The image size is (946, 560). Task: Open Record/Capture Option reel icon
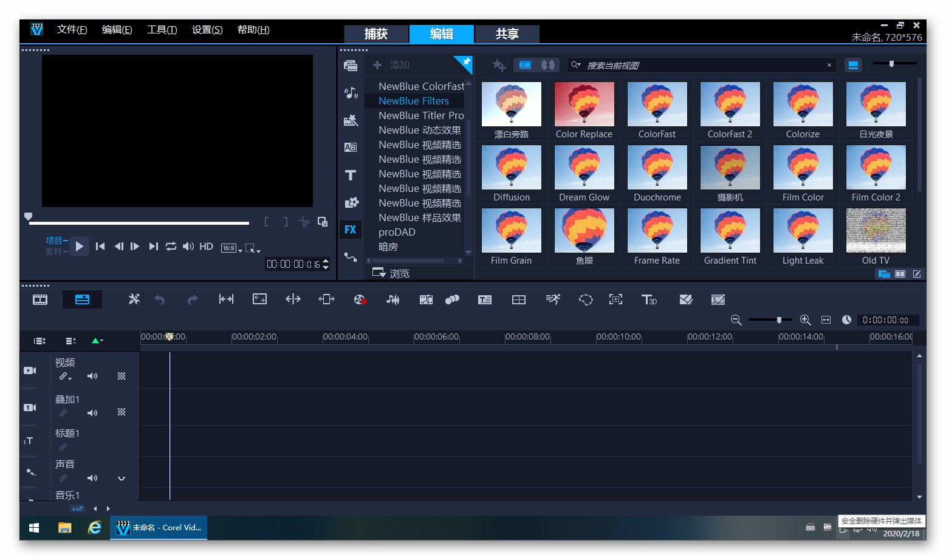(360, 299)
